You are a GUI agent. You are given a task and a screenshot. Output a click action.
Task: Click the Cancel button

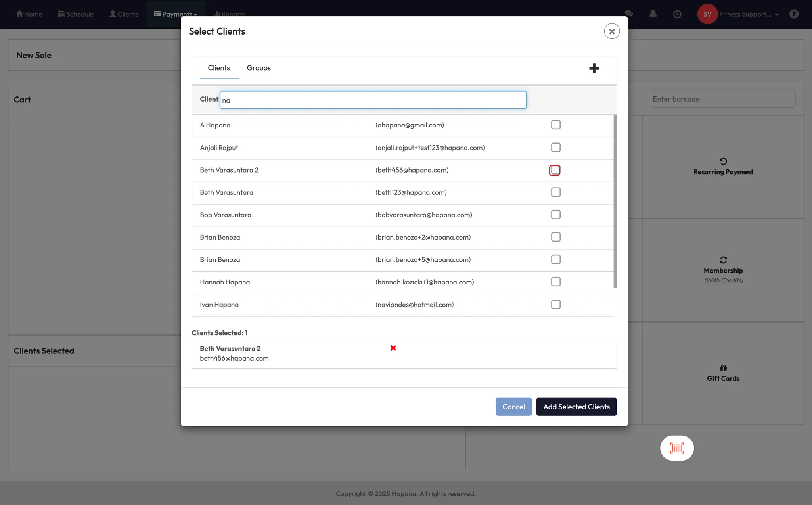[513, 407]
